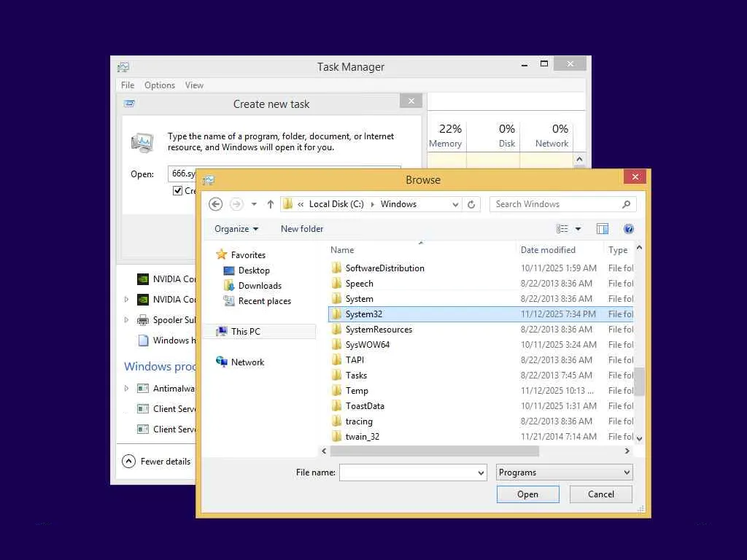Open Help with the question mark icon
Screen dimensions: 747x560
coord(628,229)
